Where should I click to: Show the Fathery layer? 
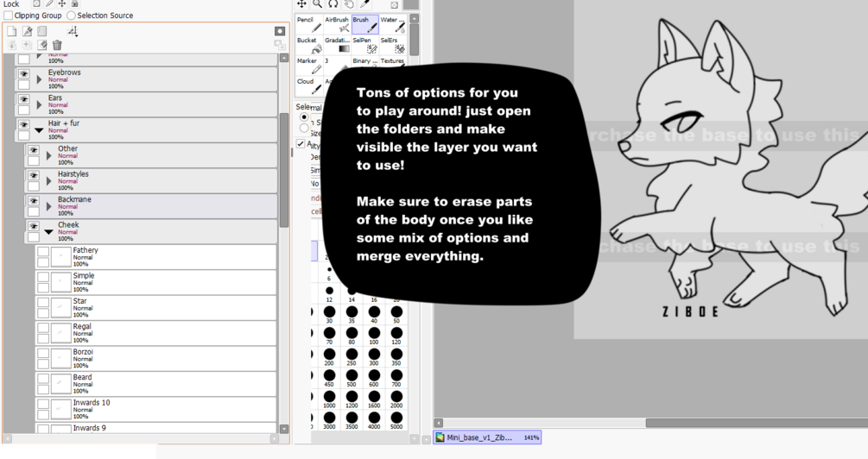click(x=43, y=252)
